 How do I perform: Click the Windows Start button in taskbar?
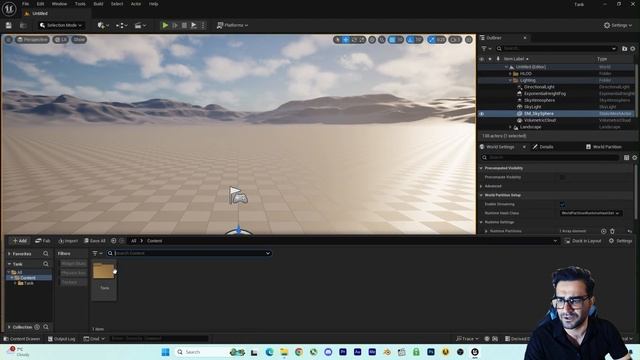[165, 352]
